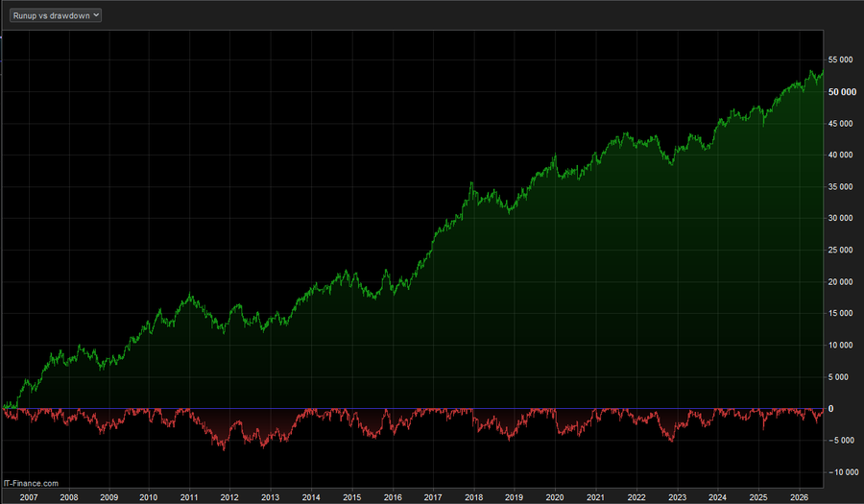This screenshot has width=864, height=504.
Task: Click the 2025 label on the time axis
Action: (758, 497)
